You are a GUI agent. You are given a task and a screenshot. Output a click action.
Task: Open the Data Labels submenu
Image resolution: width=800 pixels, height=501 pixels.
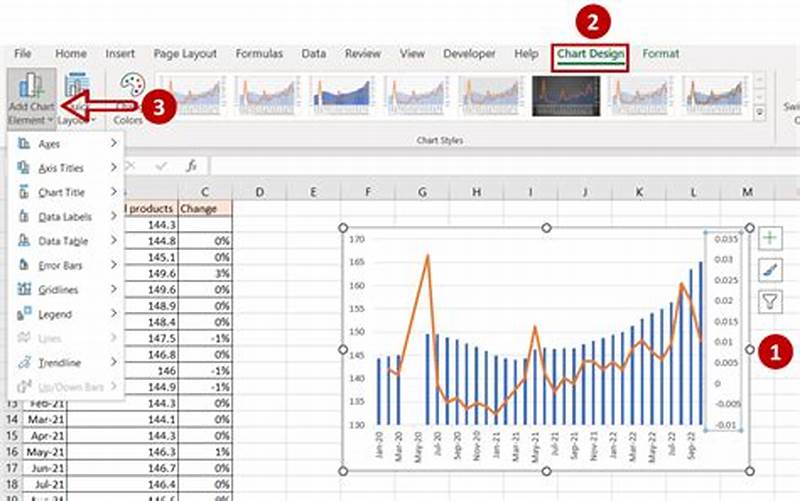click(66, 217)
